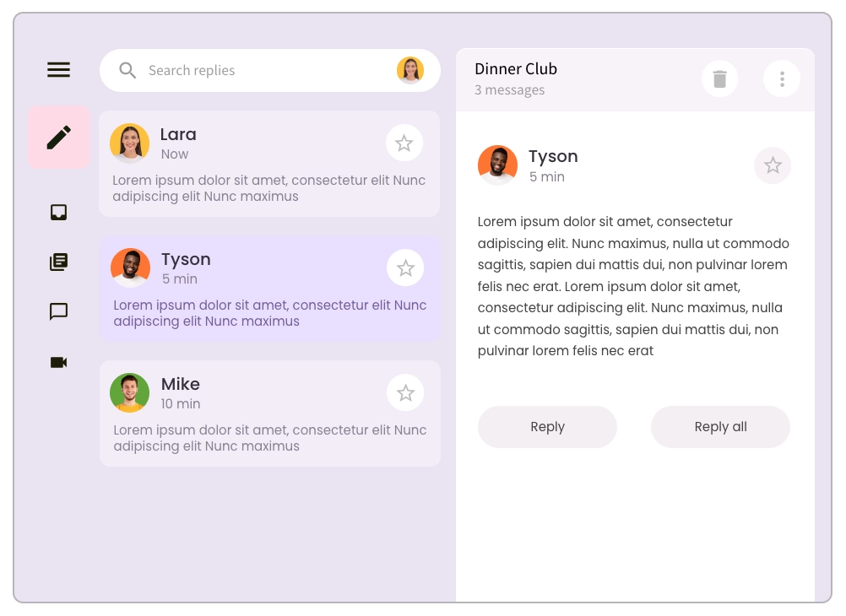The width and height of the screenshot is (846, 616).
Task: Select the compose pencil tool
Action: (x=58, y=136)
